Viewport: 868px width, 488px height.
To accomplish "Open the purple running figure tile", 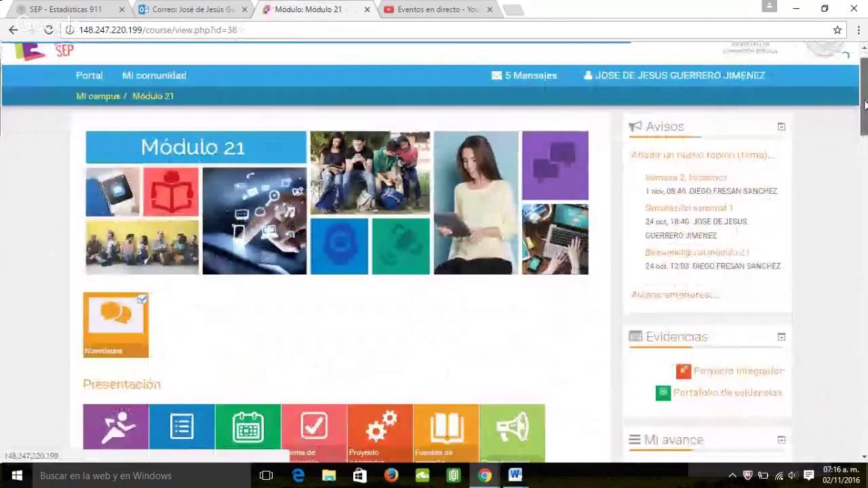I will click(116, 427).
